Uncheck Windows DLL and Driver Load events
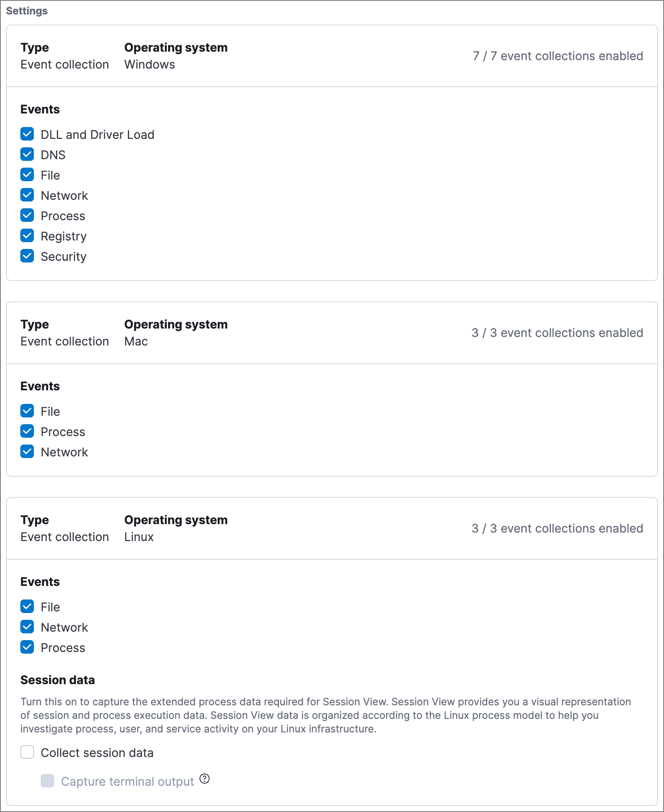664x812 pixels. (27, 134)
